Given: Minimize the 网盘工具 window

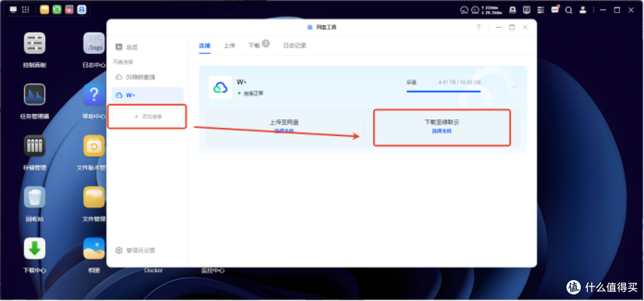Looking at the screenshot, I should [x=499, y=27].
